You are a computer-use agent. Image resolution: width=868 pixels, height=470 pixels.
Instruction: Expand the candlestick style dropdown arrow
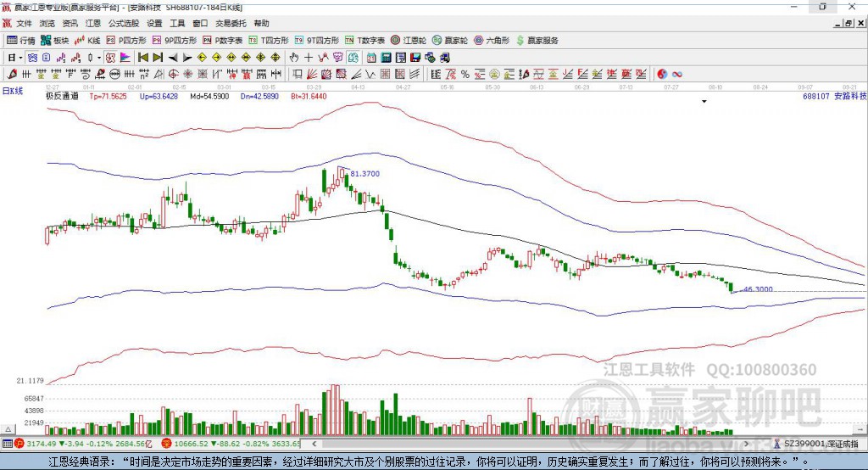coord(99,58)
